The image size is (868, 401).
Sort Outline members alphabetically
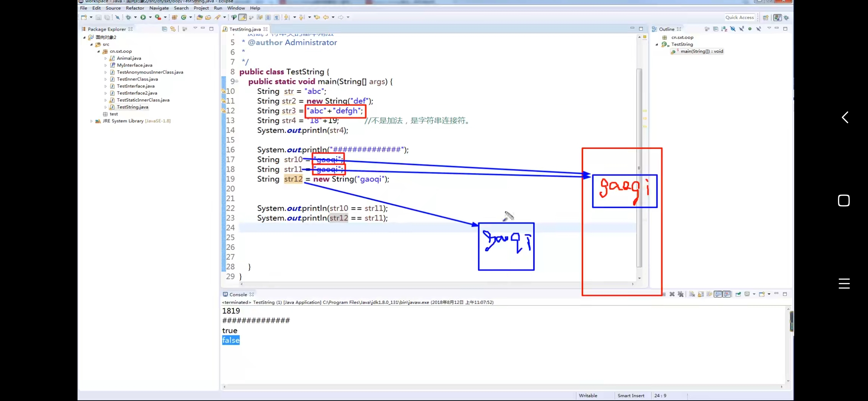[x=724, y=29]
